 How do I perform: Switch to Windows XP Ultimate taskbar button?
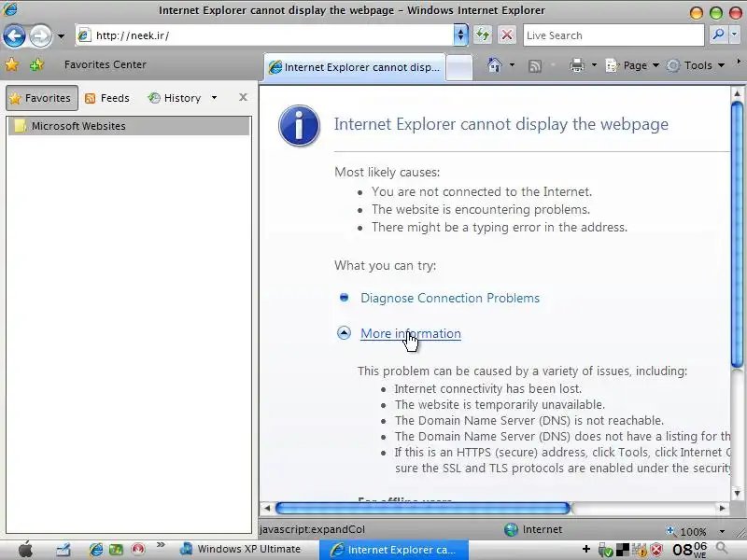click(x=241, y=549)
